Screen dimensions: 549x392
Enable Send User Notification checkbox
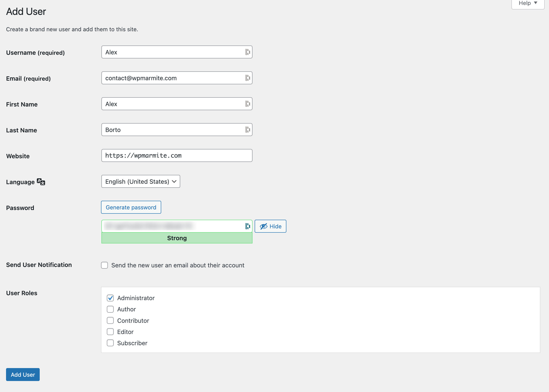click(x=104, y=265)
